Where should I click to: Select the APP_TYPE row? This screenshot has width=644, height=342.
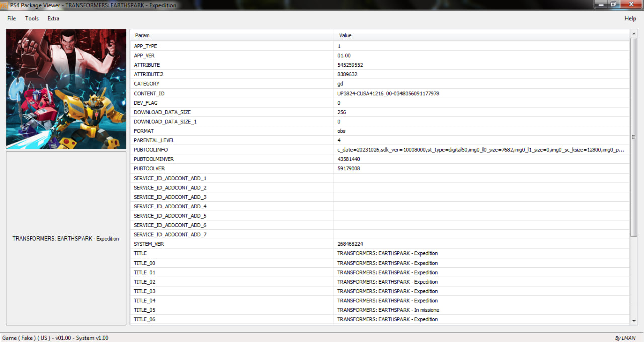coord(380,46)
